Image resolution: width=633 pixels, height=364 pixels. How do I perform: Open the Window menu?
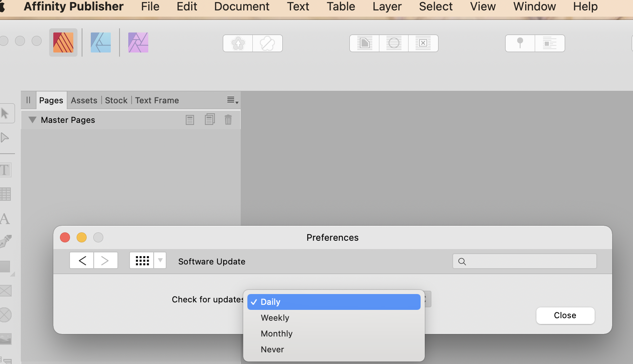[535, 7]
